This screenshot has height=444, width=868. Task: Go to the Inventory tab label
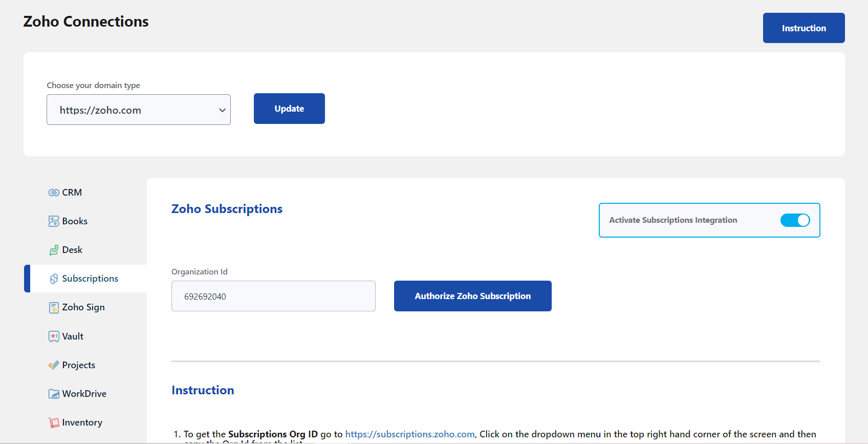[x=82, y=422]
